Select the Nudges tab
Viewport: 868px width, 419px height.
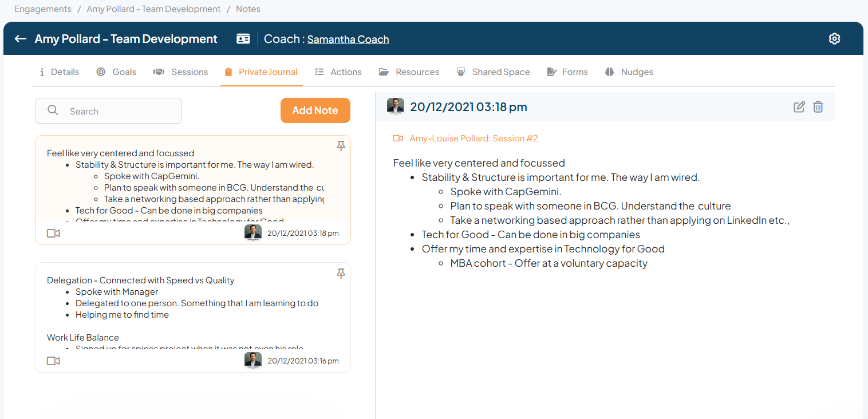(x=629, y=72)
